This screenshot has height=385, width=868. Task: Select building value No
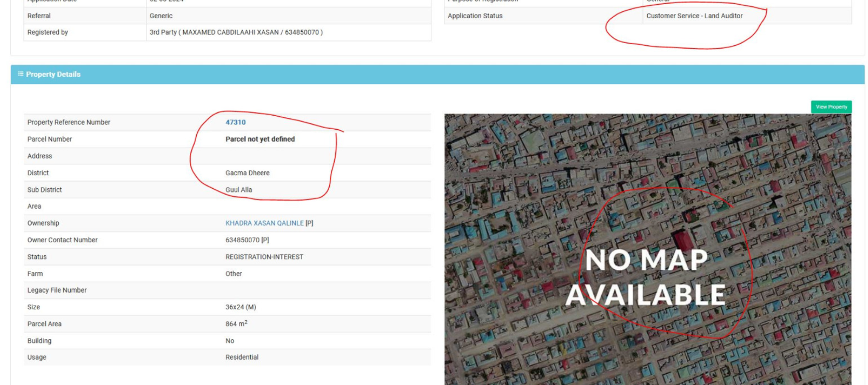pyautogui.click(x=230, y=341)
